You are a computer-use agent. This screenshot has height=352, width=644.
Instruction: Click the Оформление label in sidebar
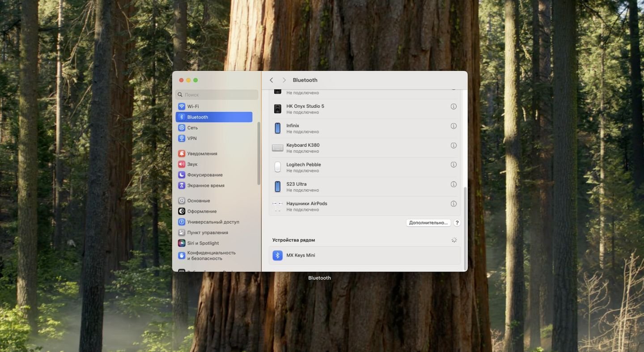(202, 211)
